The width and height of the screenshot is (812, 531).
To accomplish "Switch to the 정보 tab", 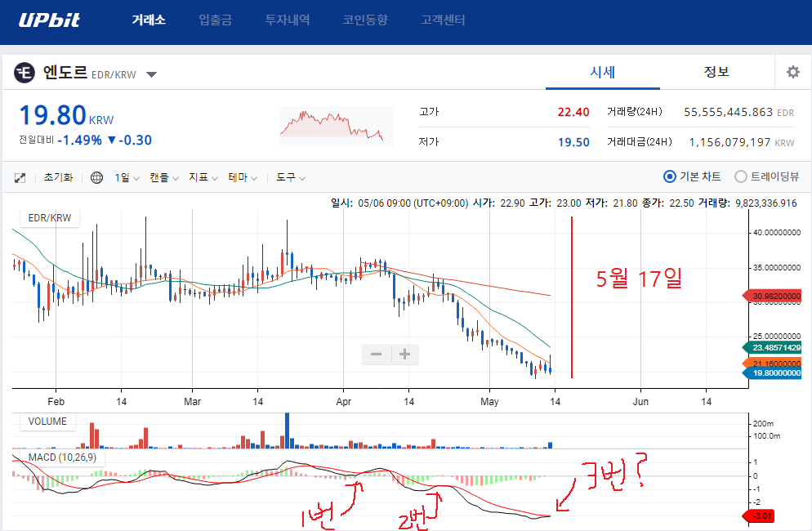I will coord(716,72).
